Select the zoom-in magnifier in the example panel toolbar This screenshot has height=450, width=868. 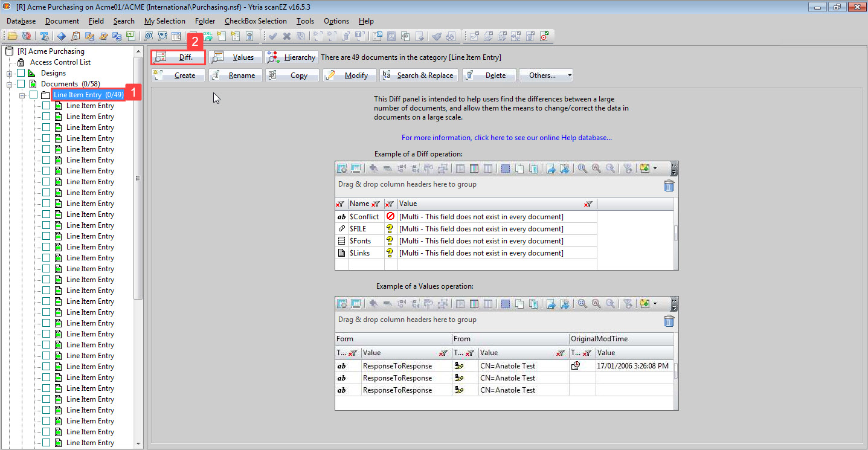click(581, 169)
